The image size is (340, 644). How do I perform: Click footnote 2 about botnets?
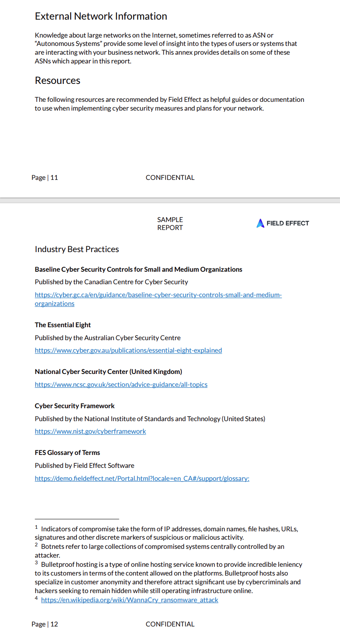tap(160, 551)
